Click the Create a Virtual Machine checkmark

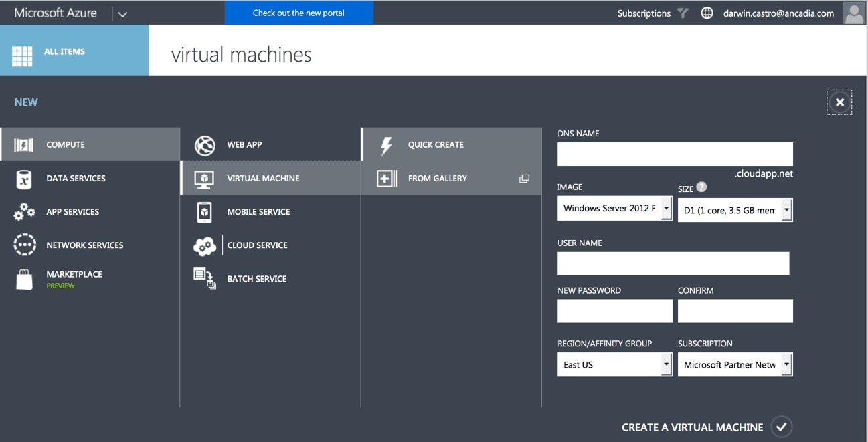tap(781, 427)
